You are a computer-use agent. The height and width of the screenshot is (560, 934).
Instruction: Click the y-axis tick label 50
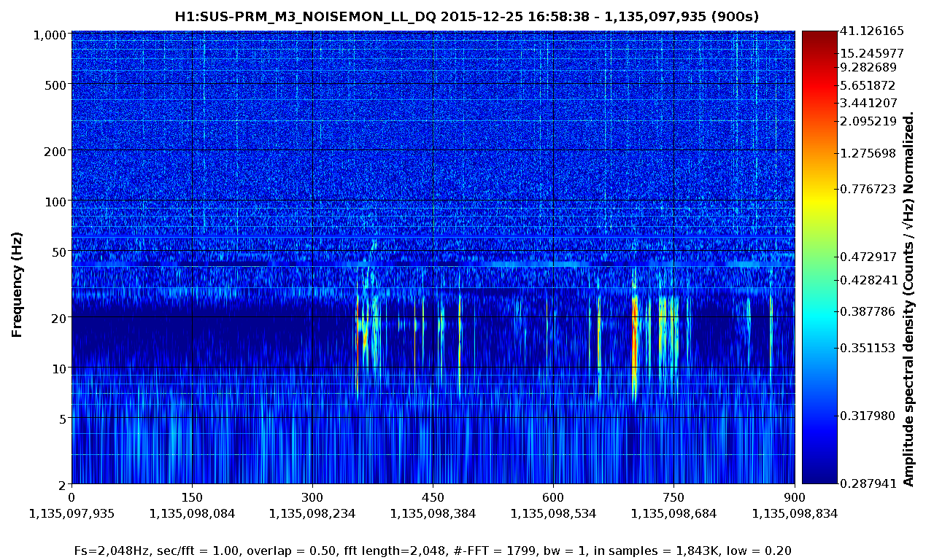coord(61,251)
